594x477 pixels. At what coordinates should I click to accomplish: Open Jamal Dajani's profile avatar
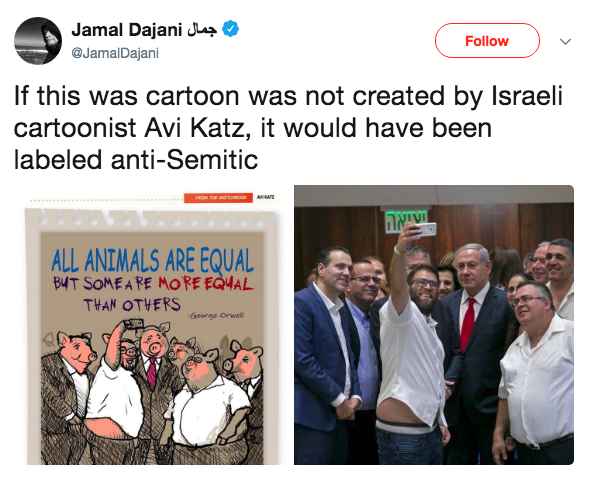click(38, 41)
